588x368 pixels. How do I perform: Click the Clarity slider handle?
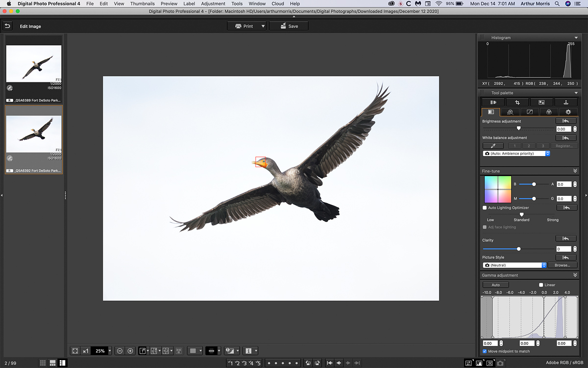click(518, 249)
